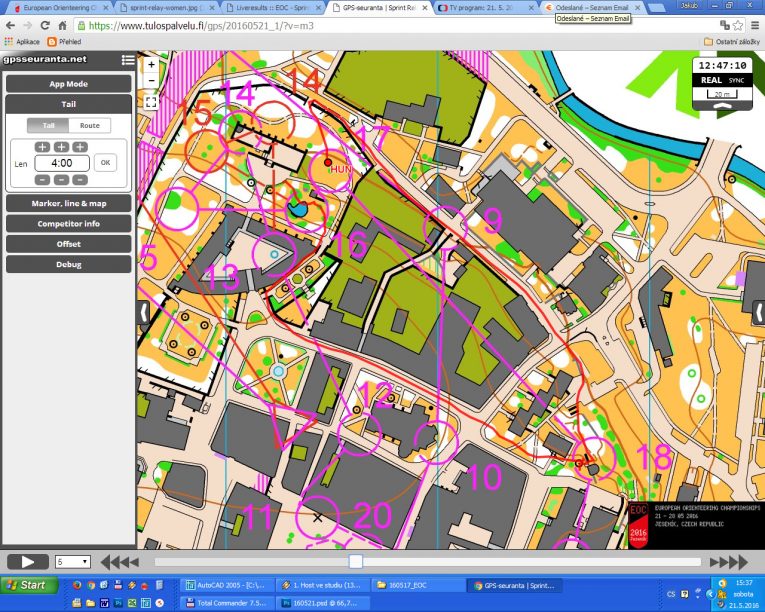Click the HUN runner marker on map

(x=328, y=163)
